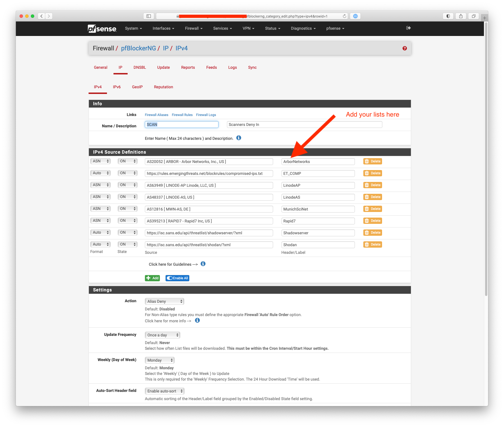Open the VPN menu
Viewport: 504px width, 427px height.
point(248,29)
